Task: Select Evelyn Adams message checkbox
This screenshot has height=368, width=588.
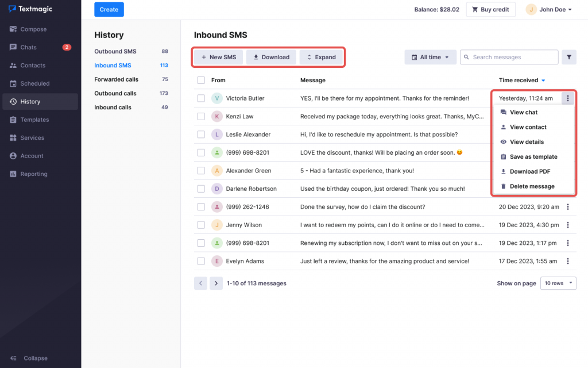Action: 201,261
